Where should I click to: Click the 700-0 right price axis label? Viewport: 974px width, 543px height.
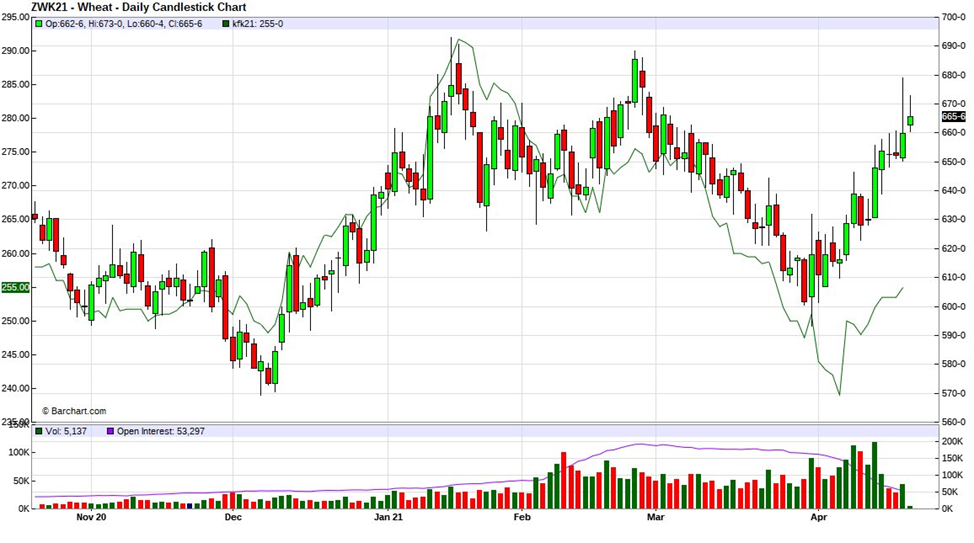pos(953,18)
